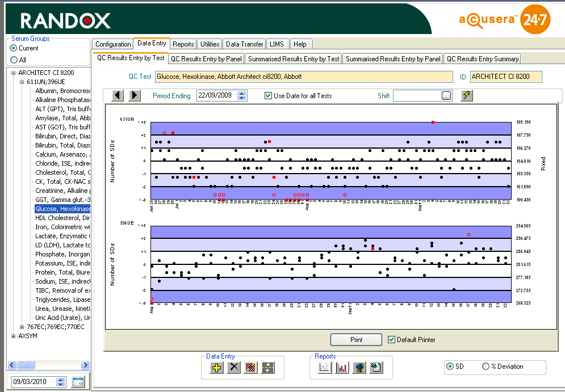Select Calcium, Arsenazo in the tree
This screenshot has height=392, width=565.
[x=62, y=154]
